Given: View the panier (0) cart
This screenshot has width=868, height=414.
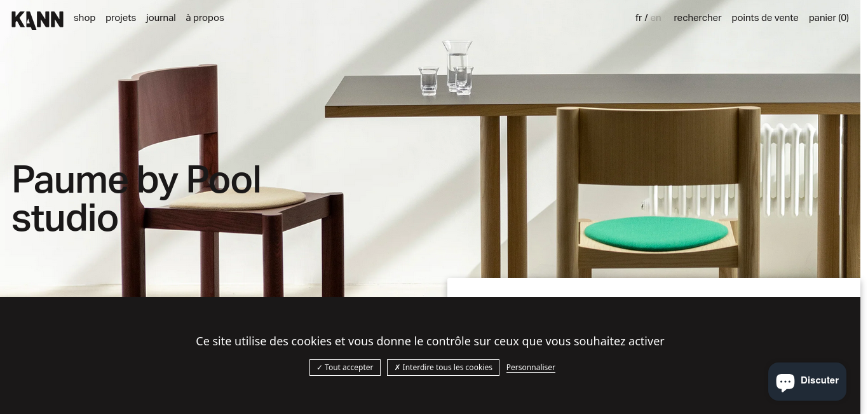Looking at the screenshot, I should [x=829, y=18].
